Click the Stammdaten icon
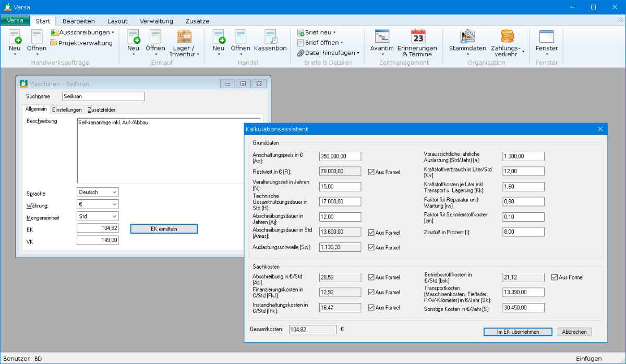 coord(467,36)
